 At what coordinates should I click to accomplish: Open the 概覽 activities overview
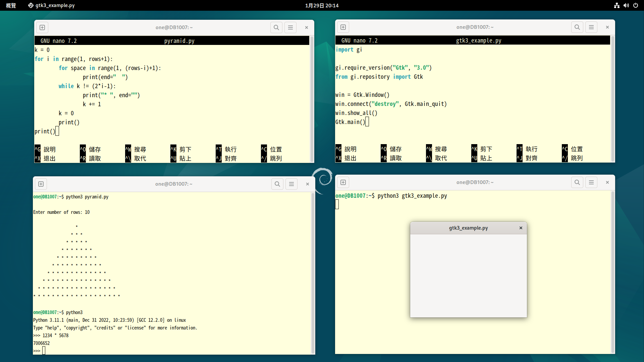tap(11, 5)
